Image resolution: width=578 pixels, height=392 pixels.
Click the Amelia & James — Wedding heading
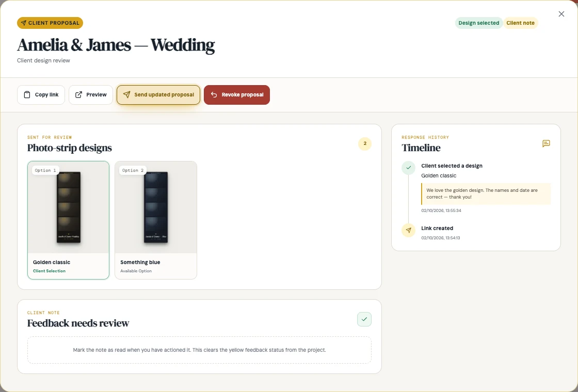point(116,45)
